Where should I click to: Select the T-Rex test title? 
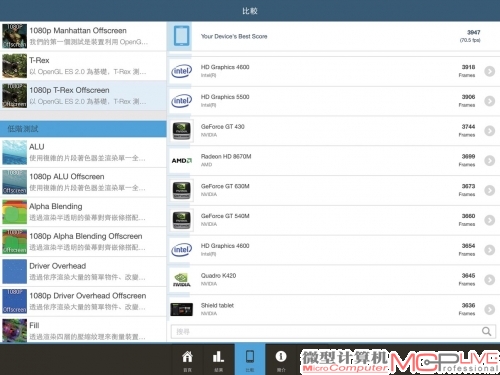[x=39, y=60]
